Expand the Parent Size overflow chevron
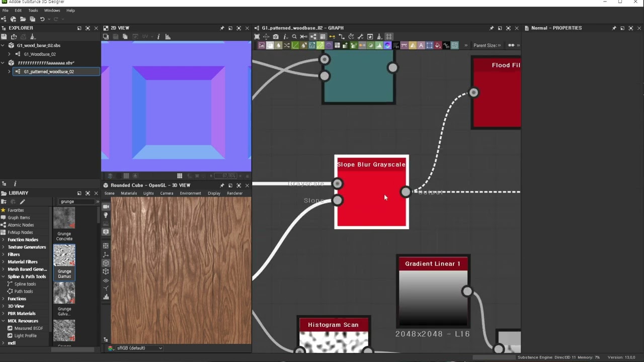The image size is (644, 362). tap(499, 45)
